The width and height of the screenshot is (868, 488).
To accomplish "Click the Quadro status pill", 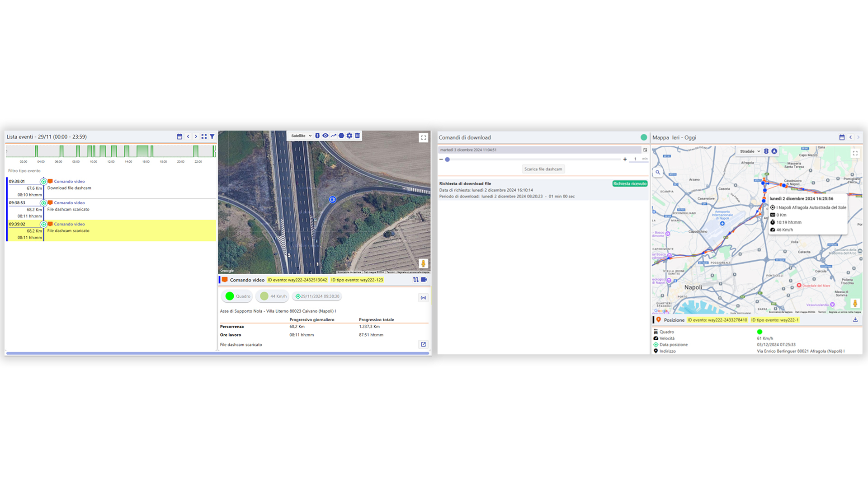I will click(237, 296).
